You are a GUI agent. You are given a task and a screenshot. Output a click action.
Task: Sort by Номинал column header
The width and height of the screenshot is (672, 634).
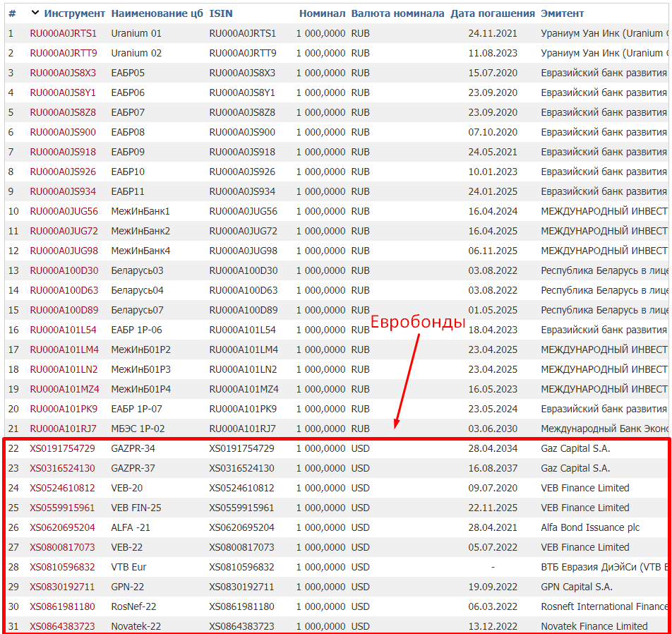[322, 13]
